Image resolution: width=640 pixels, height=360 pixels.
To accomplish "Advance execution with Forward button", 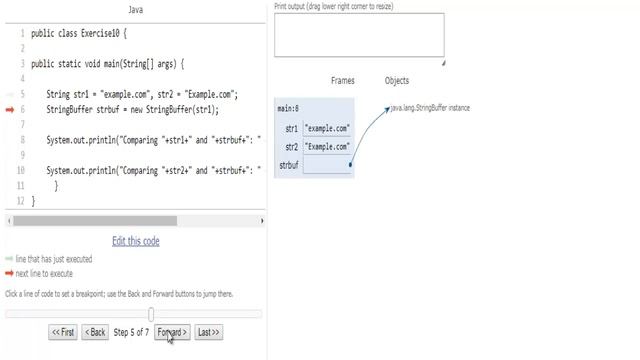I will click(x=172, y=332).
